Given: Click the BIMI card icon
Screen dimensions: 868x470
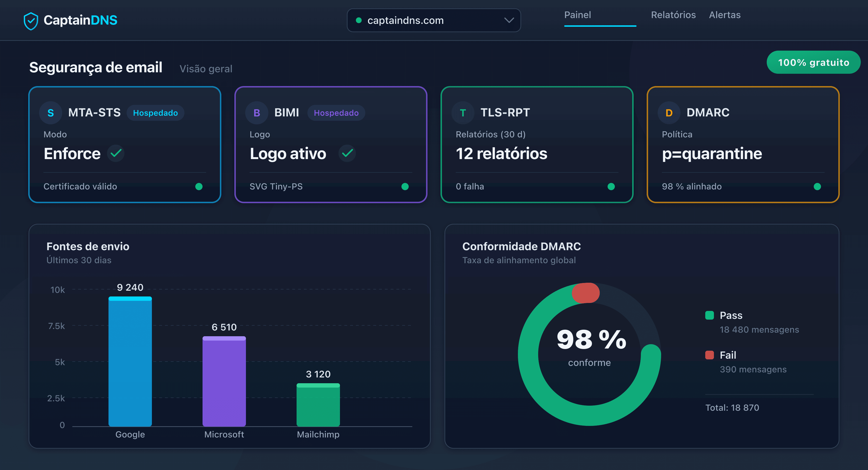Looking at the screenshot, I should [x=257, y=113].
